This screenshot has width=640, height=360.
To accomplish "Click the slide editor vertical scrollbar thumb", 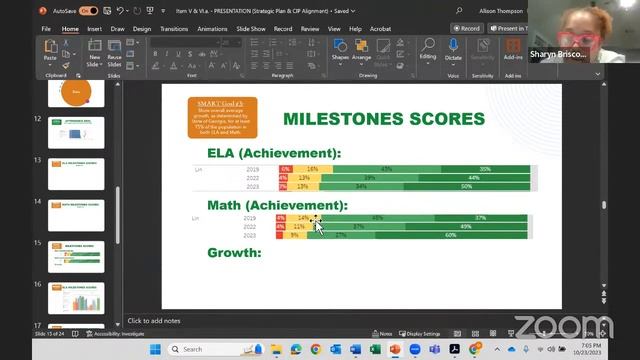I will (604, 205).
